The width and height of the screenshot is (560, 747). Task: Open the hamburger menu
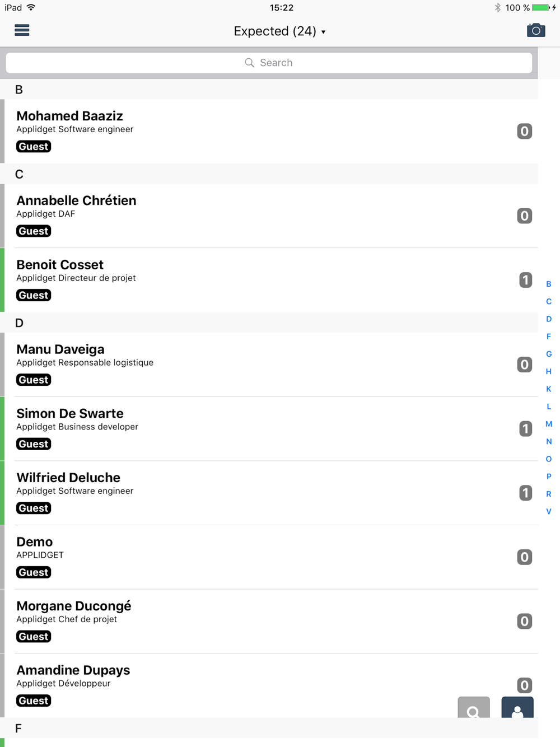pyautogui.click(x=22, y=30)
